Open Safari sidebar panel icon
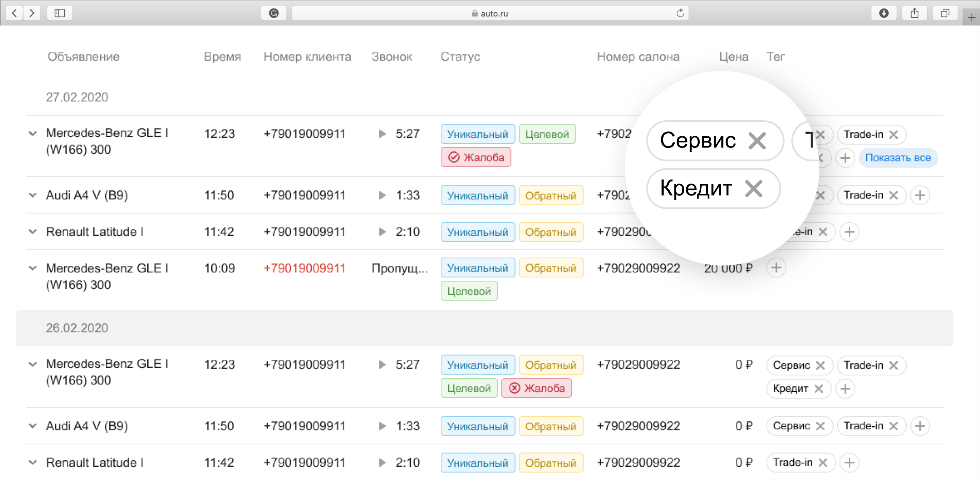This screenshot has height=480, width=980. (x=60, y=13)
